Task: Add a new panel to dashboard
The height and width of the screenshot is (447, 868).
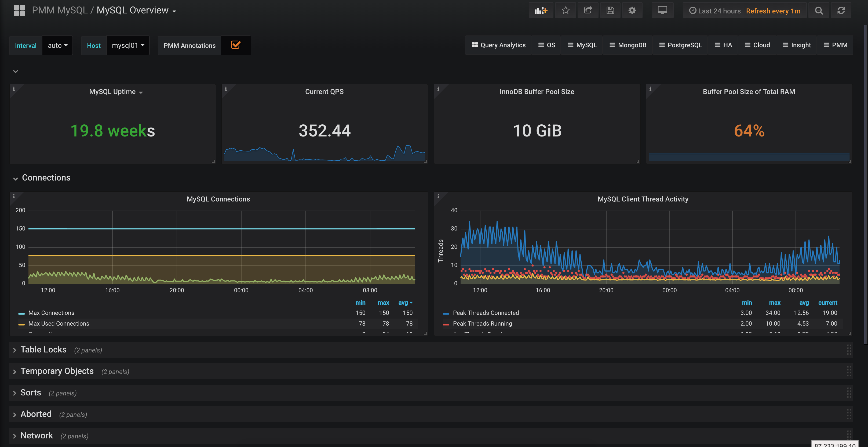Action: (541, 10)
